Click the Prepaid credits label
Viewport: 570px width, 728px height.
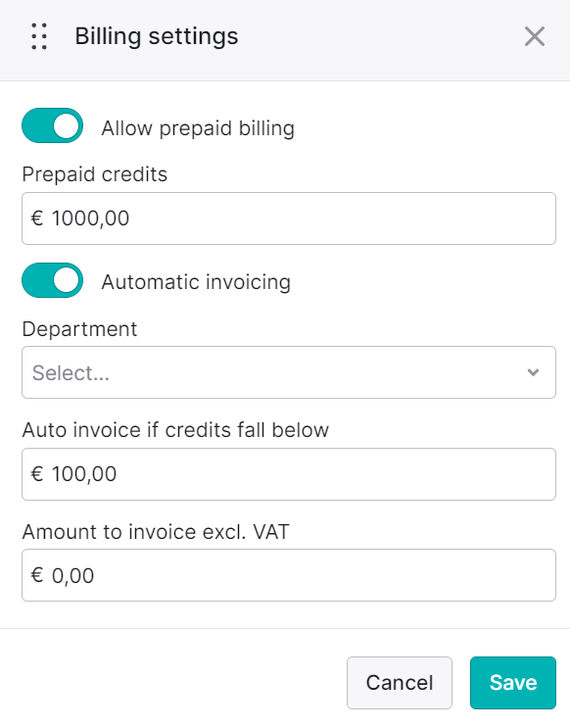[95, 174]
